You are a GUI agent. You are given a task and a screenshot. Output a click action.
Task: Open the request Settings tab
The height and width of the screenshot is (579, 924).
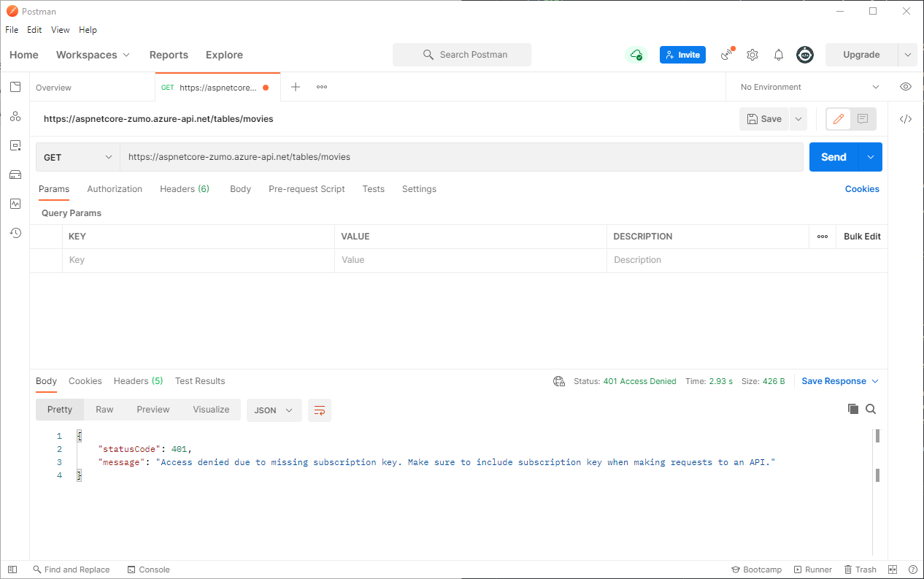click(419, 189)
